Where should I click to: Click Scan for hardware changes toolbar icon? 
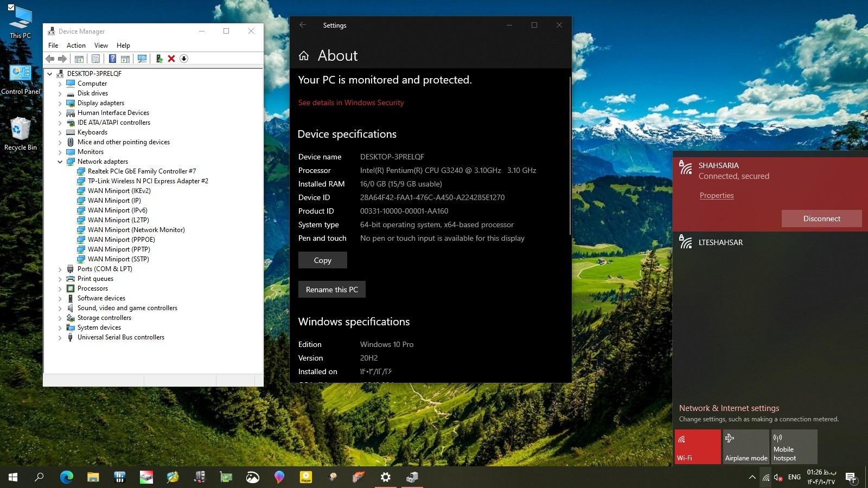pos(142,59)
